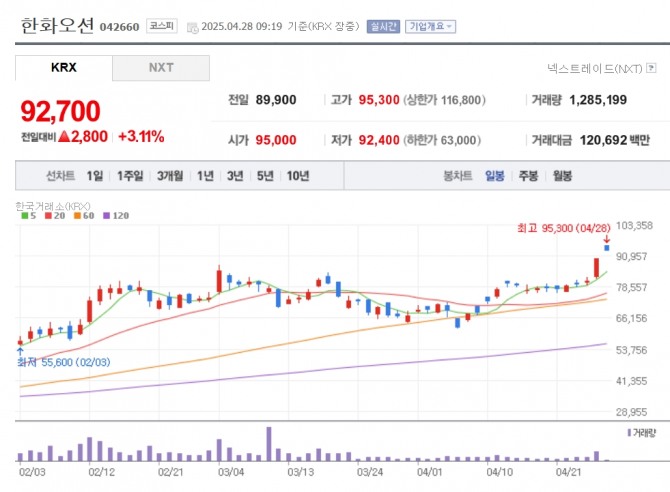670x492 pixels.
Task: Select the 10년 line chart
Action: (298, 176)
